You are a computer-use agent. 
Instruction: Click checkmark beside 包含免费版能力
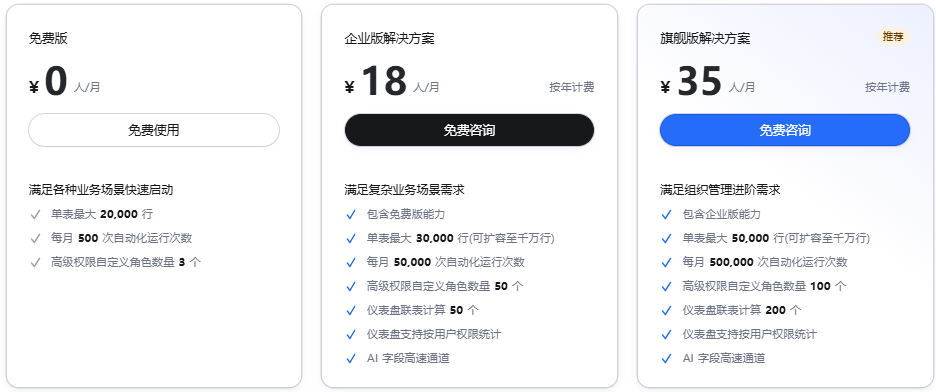pos(351,214)
